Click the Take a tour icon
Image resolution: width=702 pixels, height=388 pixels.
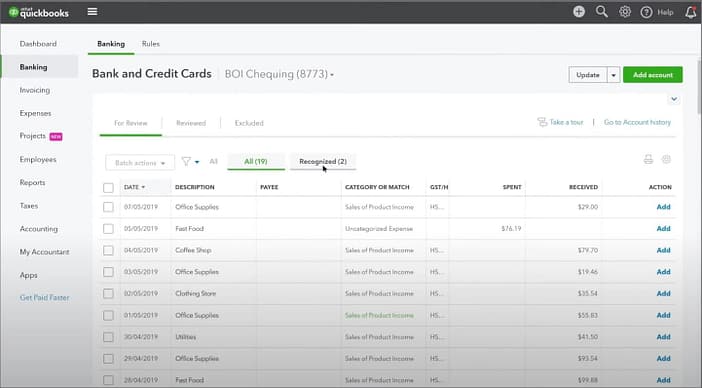[x=542, y=122]
